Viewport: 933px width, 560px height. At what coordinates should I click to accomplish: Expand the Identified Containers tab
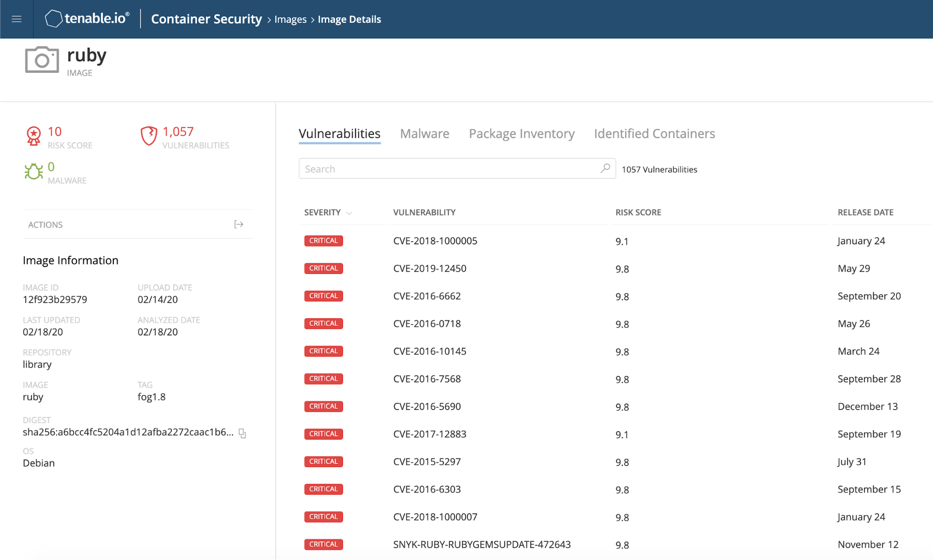click(x=654, y=133)
